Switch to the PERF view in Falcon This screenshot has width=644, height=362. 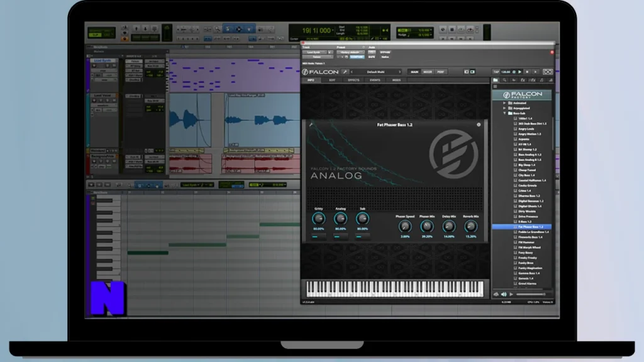click(x=441, y=72)
